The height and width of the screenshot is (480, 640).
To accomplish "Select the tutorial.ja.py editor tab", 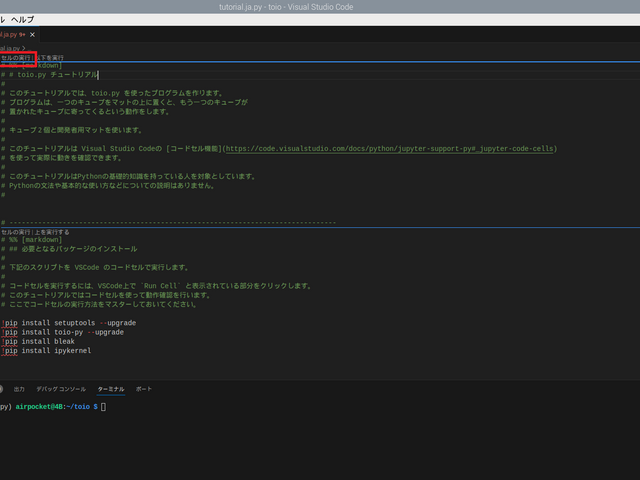I will tap(13, 35).
